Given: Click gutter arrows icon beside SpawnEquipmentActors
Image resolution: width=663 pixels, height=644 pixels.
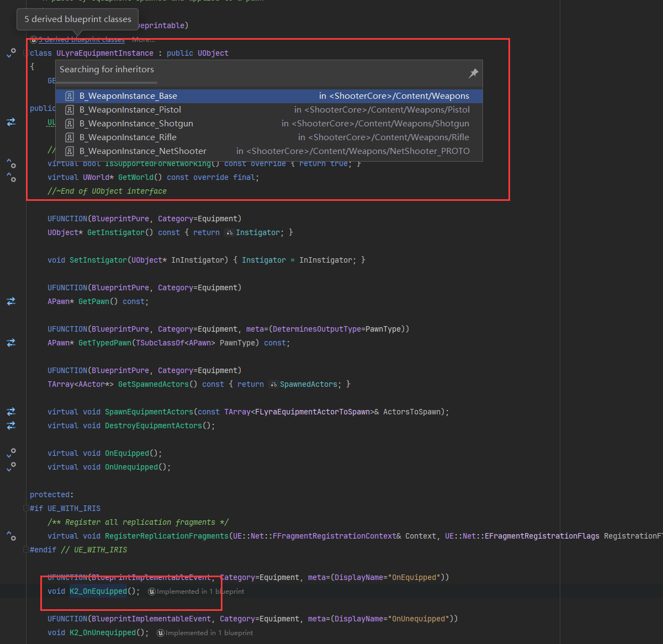Looking at the screenshot, I should (11, 412).
